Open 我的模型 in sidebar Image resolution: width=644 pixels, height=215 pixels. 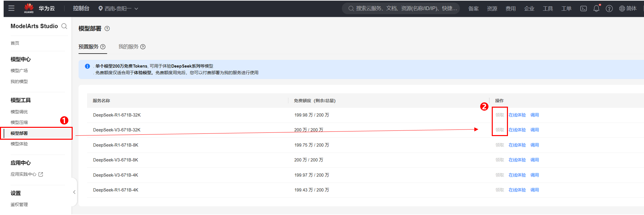click(19, 82)
